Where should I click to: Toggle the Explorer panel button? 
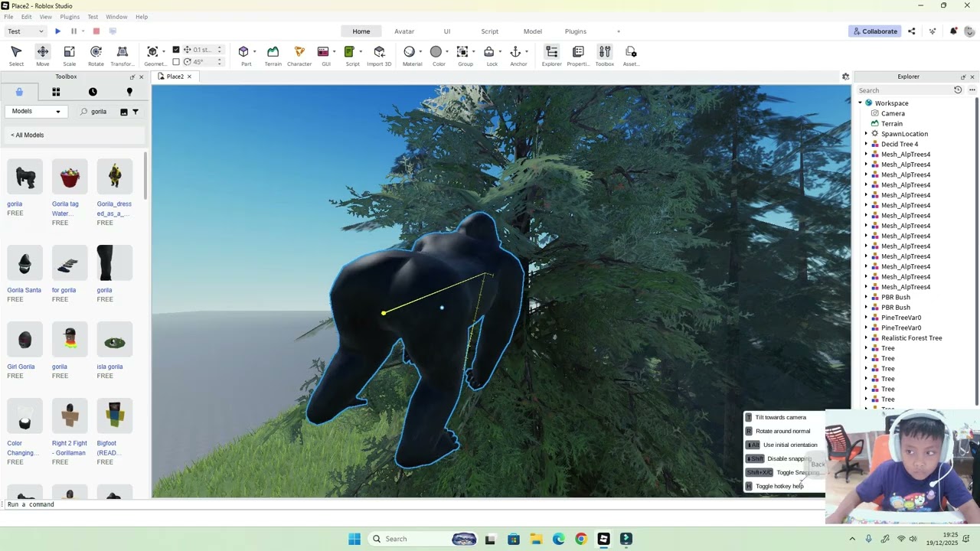(551, 55)
